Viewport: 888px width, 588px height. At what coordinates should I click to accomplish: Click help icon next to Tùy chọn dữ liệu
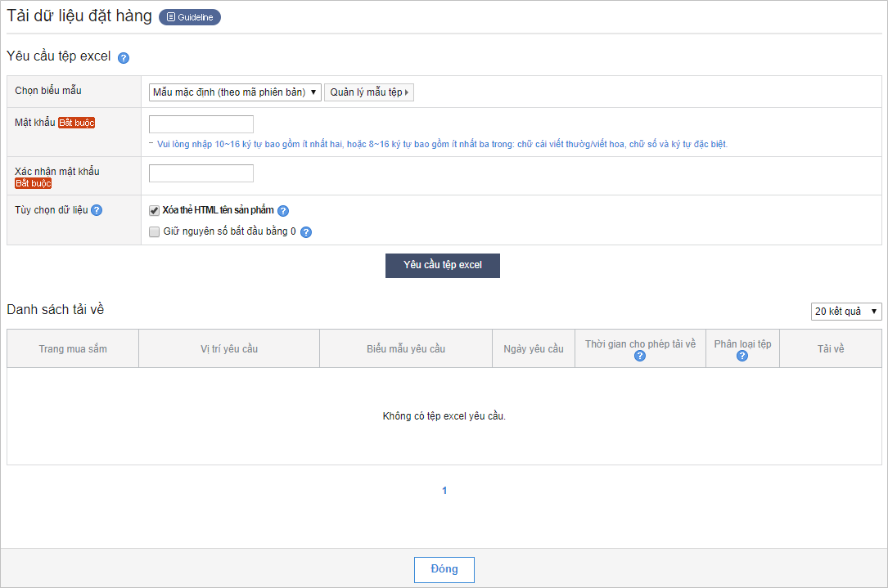point(97,210)
